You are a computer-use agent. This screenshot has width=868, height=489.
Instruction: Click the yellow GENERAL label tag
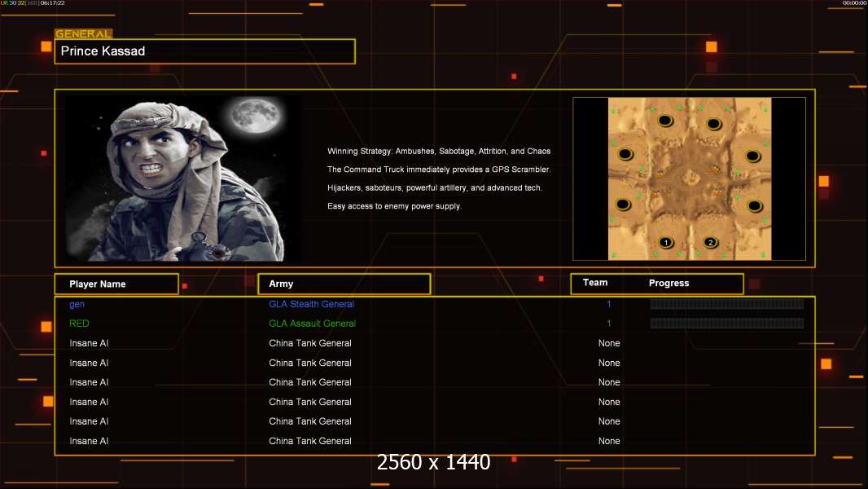[83, 34]
